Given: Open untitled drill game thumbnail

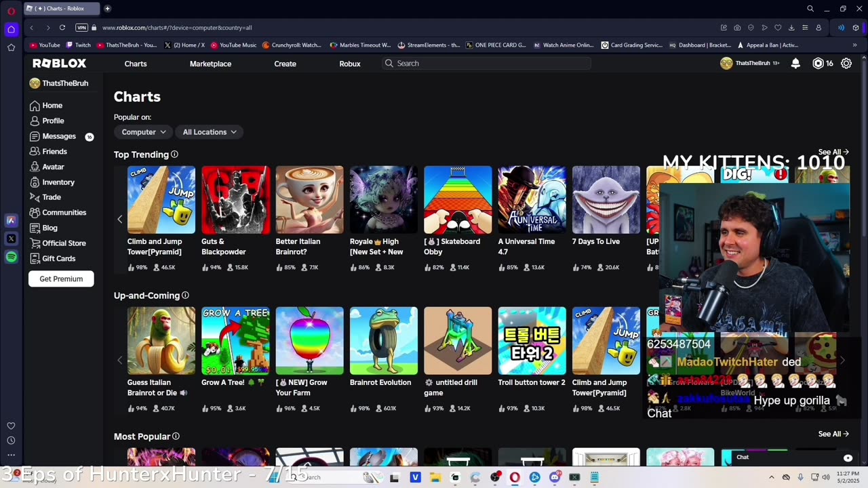Looking at the screenshot, I should click(x=458, y=341).
